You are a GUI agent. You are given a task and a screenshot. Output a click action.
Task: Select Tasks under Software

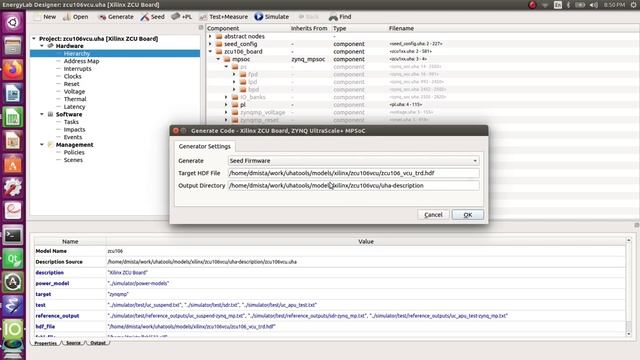(x=71, y=122)
